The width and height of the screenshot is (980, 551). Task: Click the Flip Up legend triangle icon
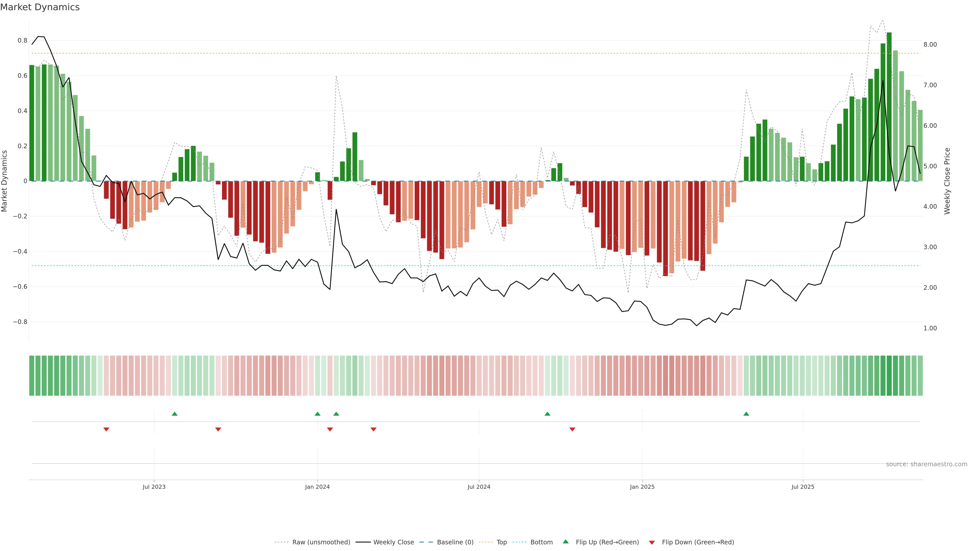click(x=566, y=542)
